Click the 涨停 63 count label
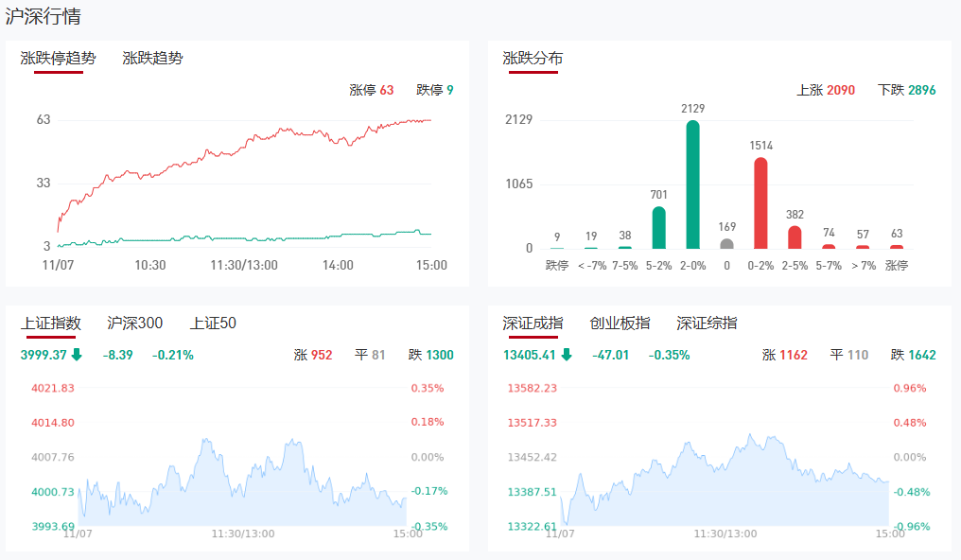 pyautogui.click(x=371, y=91)
